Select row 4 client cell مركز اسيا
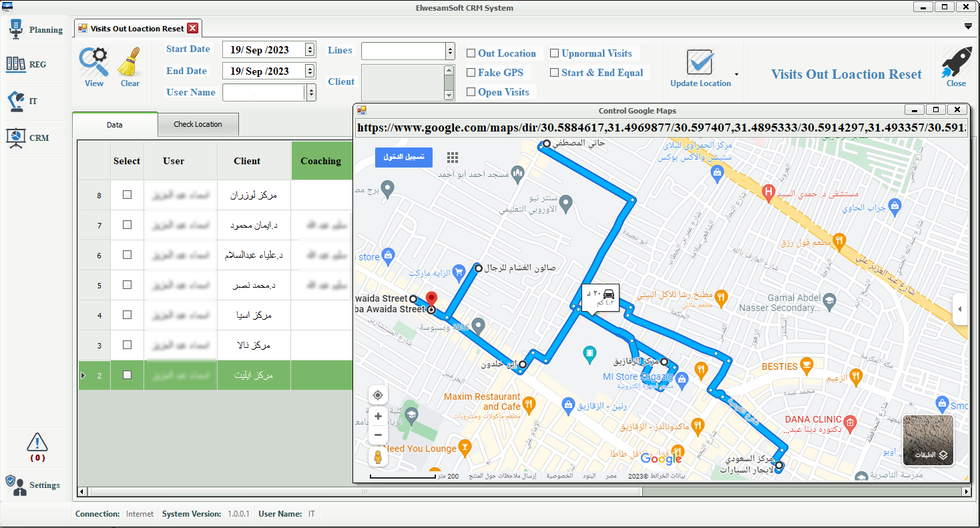This screenshot has width=980, height=528. [254, 315]
